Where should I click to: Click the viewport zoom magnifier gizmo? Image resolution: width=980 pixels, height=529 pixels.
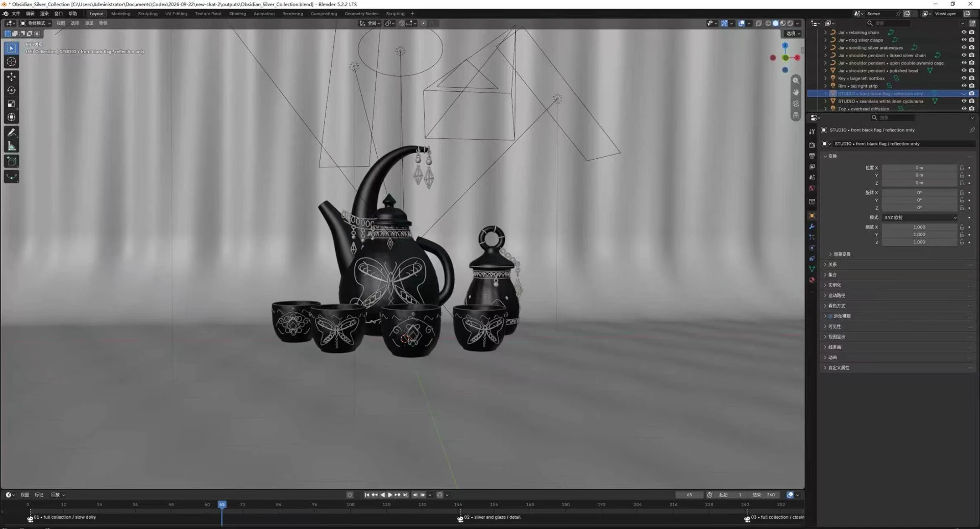796,81
